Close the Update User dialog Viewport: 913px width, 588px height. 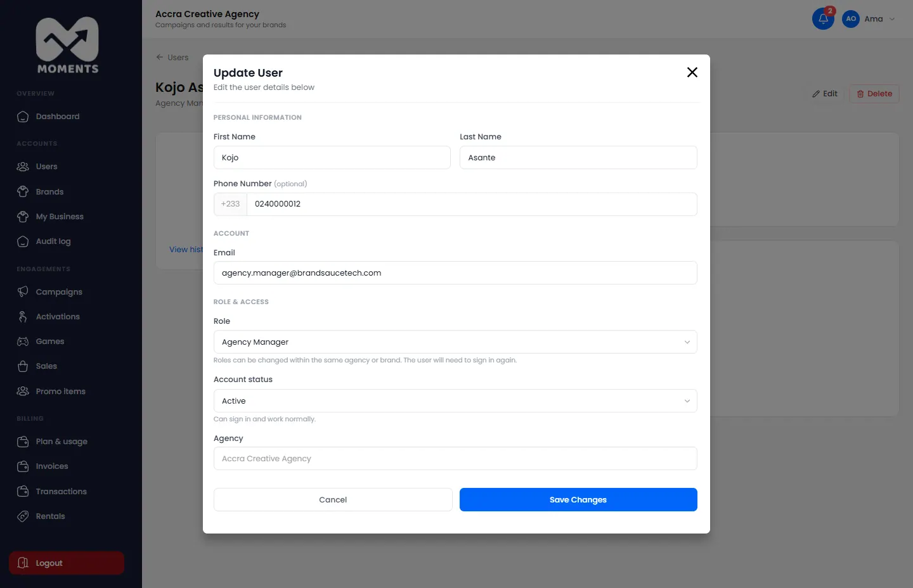[x=692, y=72]
